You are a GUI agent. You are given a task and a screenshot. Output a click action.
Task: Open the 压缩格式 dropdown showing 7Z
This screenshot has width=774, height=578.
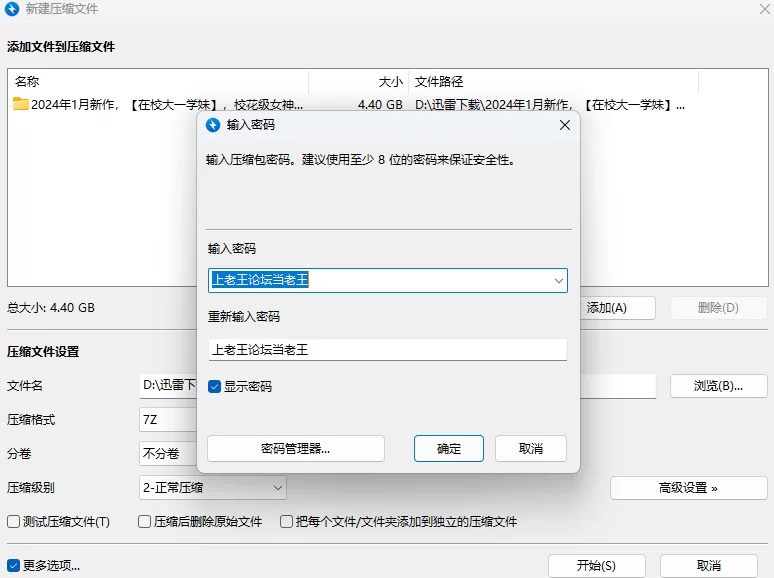click(165, 420)
